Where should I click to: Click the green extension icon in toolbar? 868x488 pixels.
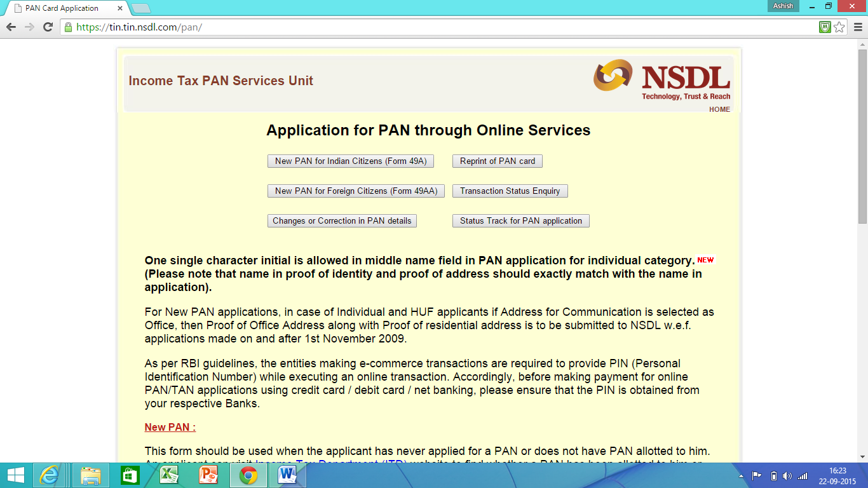(825, 27)
